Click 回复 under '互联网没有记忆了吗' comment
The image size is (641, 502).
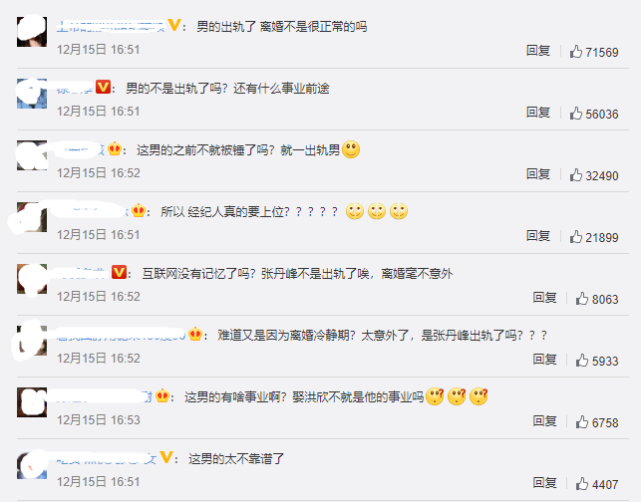pyautogui.click(x=545, y=298)
